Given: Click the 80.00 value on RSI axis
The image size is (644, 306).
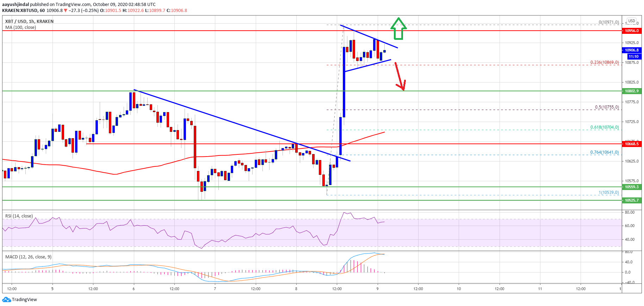Looking at the screenshot, I should (630, 213).
